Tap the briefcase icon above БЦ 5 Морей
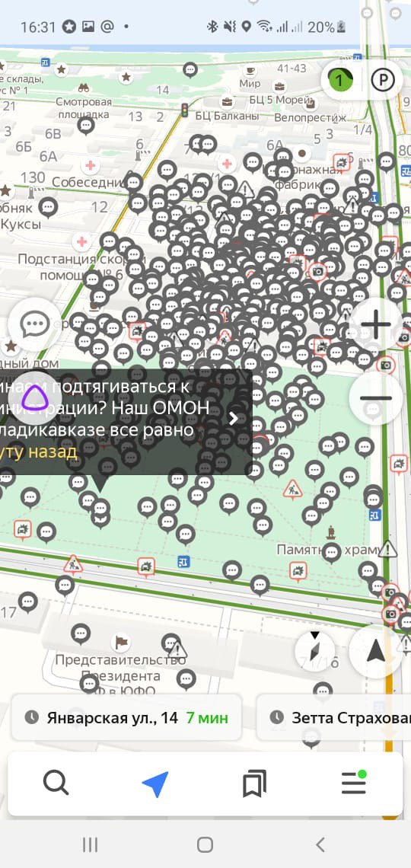411x868 pixels. tap(280, 87)
